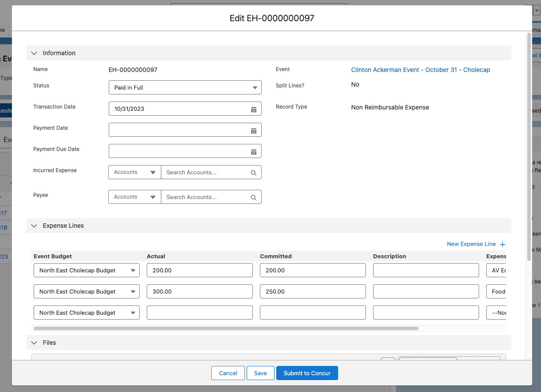Click the horizontal scrollbar below the expense lines
This screenshot has width=541, height=392.
225,328
